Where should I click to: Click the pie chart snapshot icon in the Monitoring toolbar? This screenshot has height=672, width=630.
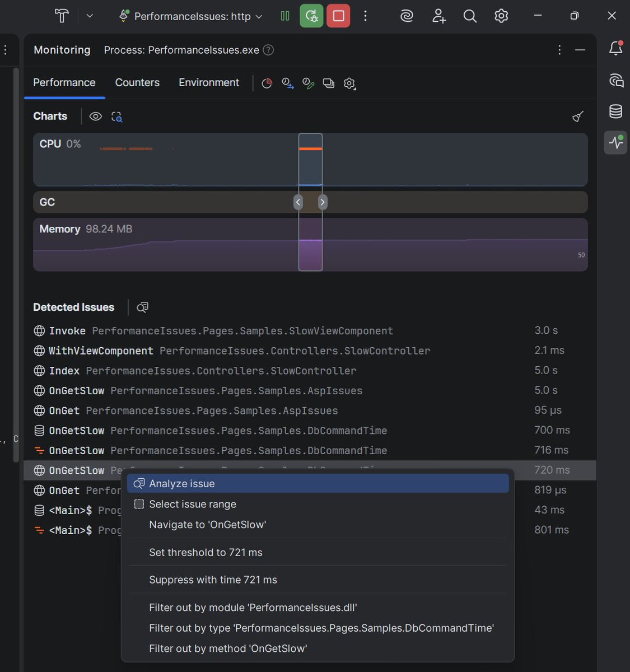pos(267,83)
